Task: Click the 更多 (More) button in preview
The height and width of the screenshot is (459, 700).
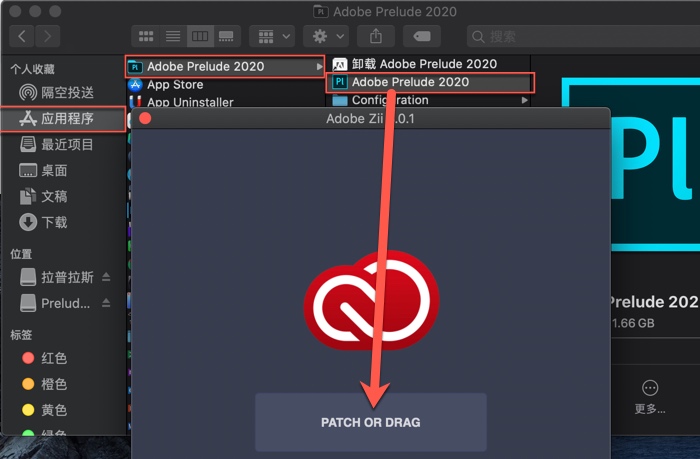Action: (x=650, y=396)
